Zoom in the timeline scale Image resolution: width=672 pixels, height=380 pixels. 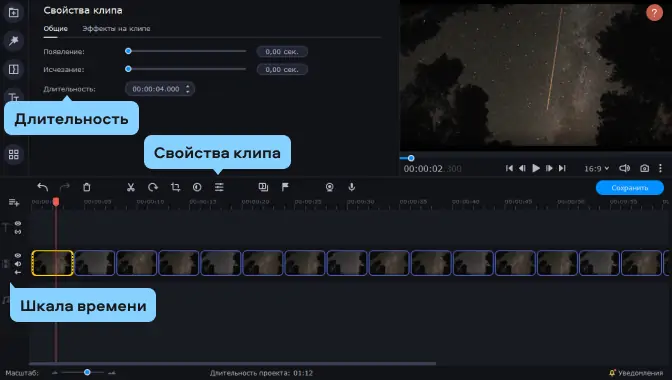click(111, 373)
